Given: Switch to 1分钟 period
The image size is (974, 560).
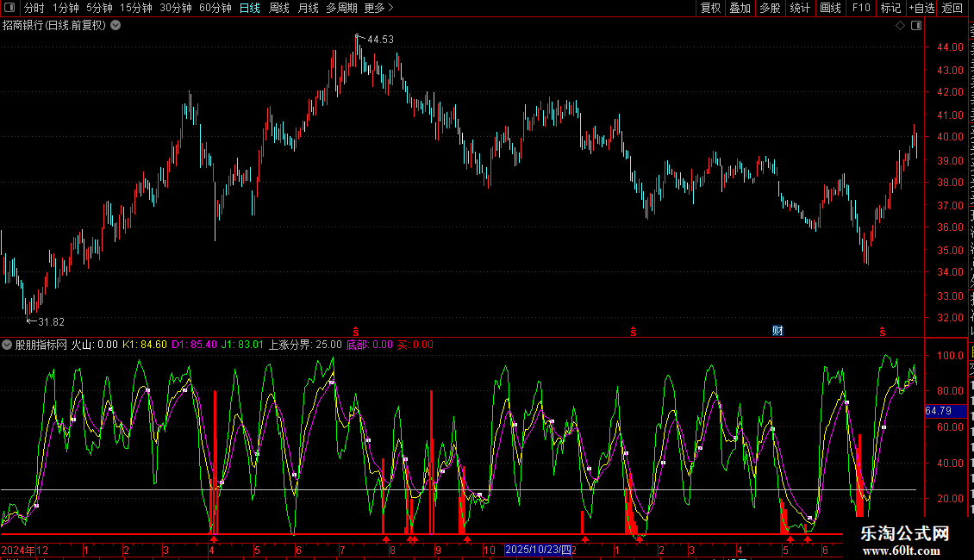Looking at the screenshot, I should pyautogui.click(x=66, y=8).
